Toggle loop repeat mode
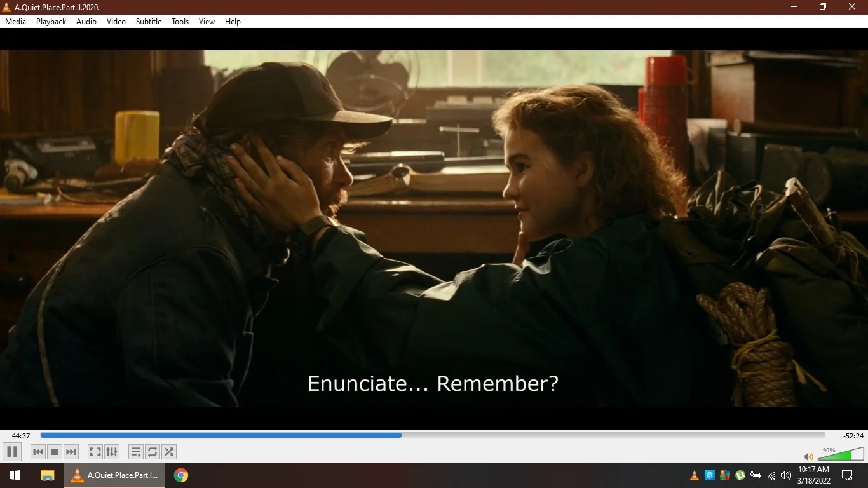868x488 pixels. (x=153, y=452)
